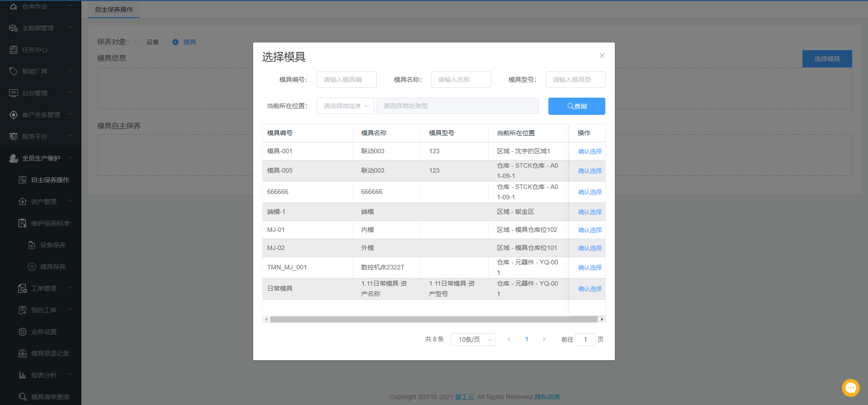Click the table horizontal scrollbar
Image resolution: width=868 pixels, height=405 pixels.
(x=434, y=320)
